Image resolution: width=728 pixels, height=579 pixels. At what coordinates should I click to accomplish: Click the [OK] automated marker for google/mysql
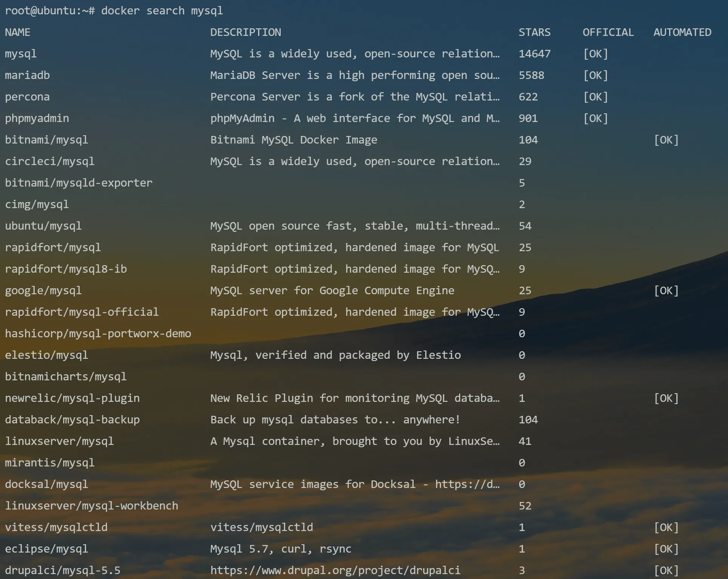(666, 291)
